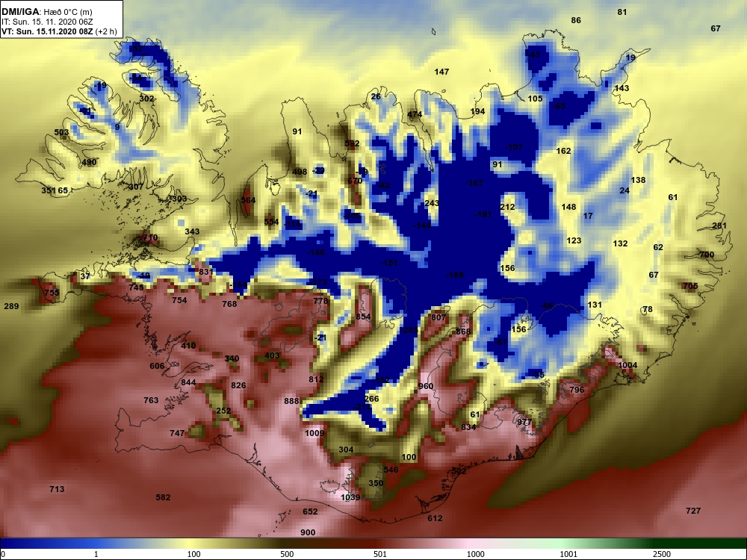Click the map value 834
The height and width of the screenshot is (560, 747).
[x=468, y=427]
